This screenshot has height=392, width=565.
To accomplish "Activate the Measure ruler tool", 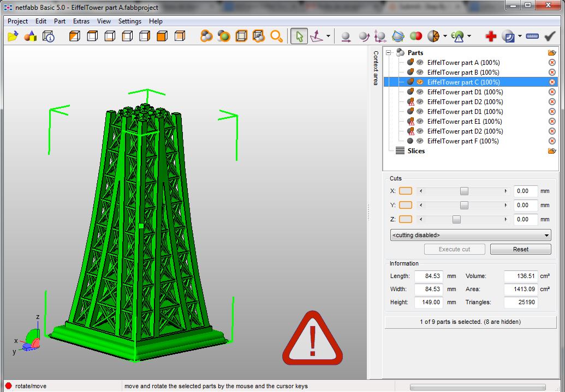I will point(532,36).
